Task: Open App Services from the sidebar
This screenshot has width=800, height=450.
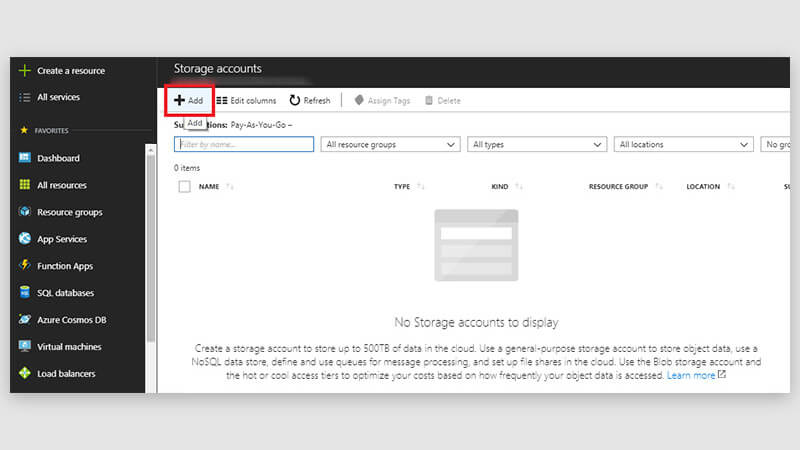Action: point(62,239)
